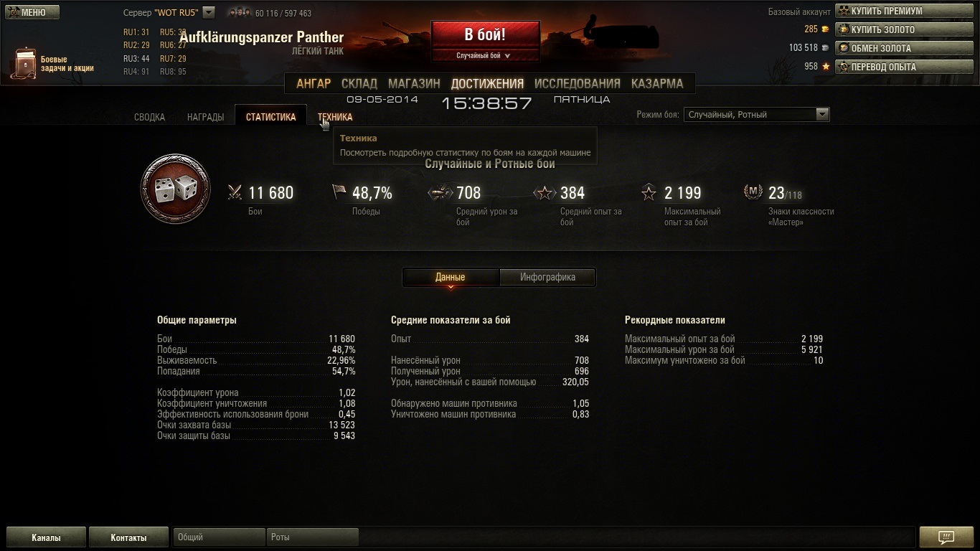Select the Данные view toggle
Image resolution: width=980 pixels, height=551 pixels.
451,277
